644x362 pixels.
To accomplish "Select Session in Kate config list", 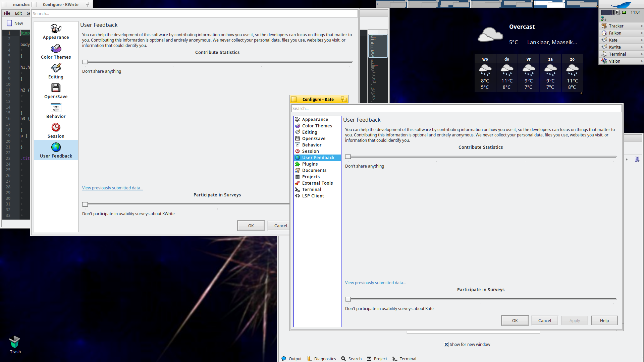I will pyautogui.click(x=317, y=151).
